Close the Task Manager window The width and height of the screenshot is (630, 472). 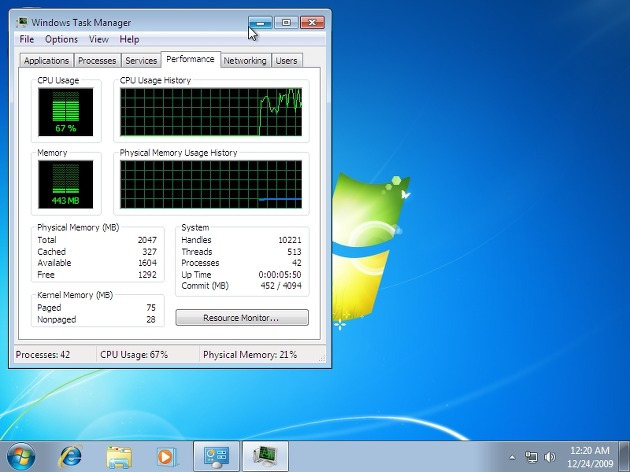pyautogui.click(x=312, y=22)
